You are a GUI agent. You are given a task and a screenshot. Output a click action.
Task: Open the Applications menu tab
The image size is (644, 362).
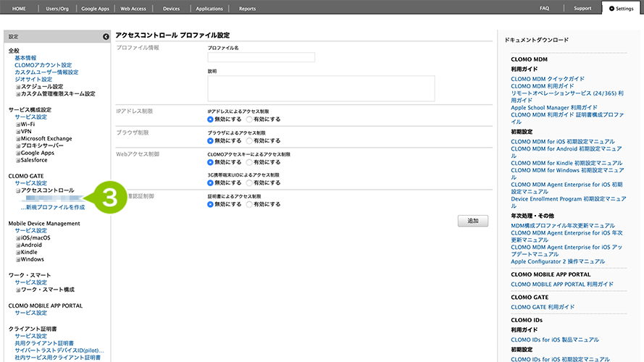click(209, 9)
